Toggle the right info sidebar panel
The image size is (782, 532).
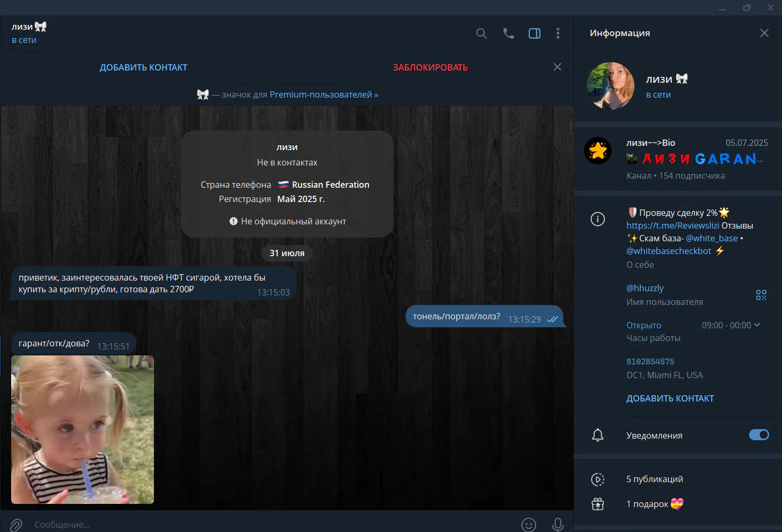pyautogui.click(x=535, y=33)
